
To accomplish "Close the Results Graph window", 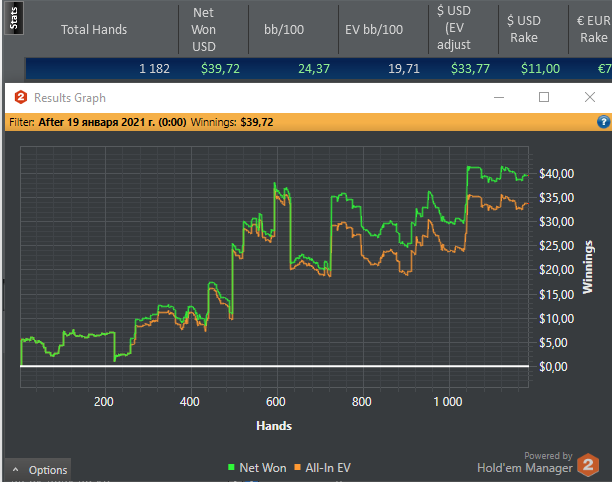I will click(x=590, y=97).
